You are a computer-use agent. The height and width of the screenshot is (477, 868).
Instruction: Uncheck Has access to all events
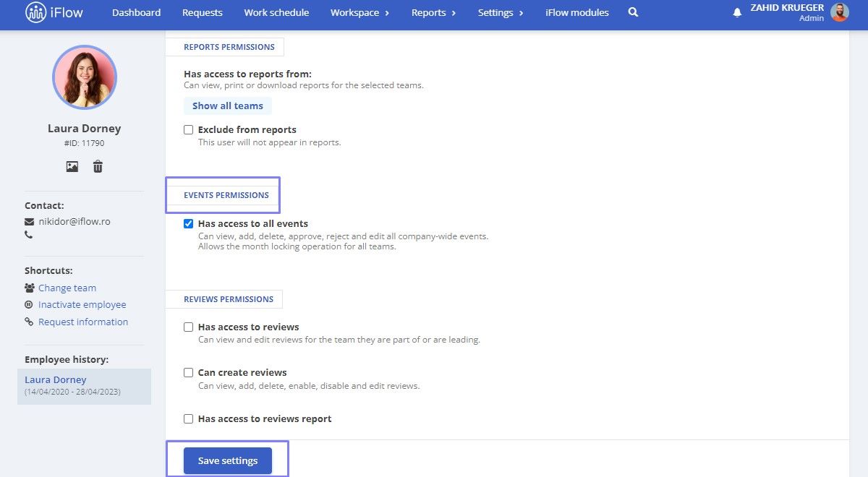pos(188,224)
